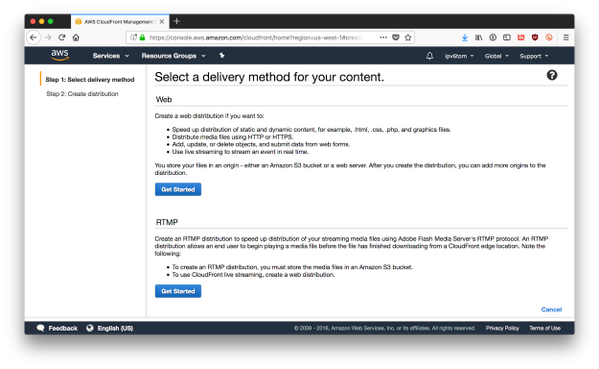Click the browser forward arrow
The image size is (599, 369).
[x=48, y=37]
